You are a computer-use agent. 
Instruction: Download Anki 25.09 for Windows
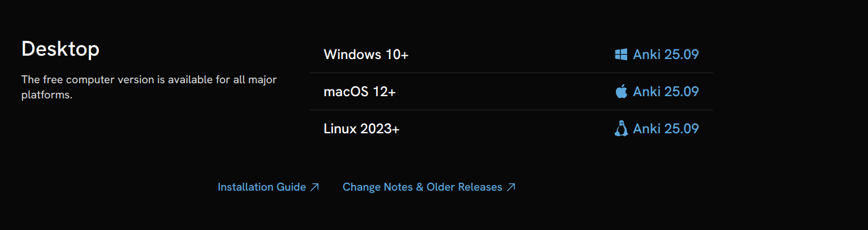coord(665,55)
